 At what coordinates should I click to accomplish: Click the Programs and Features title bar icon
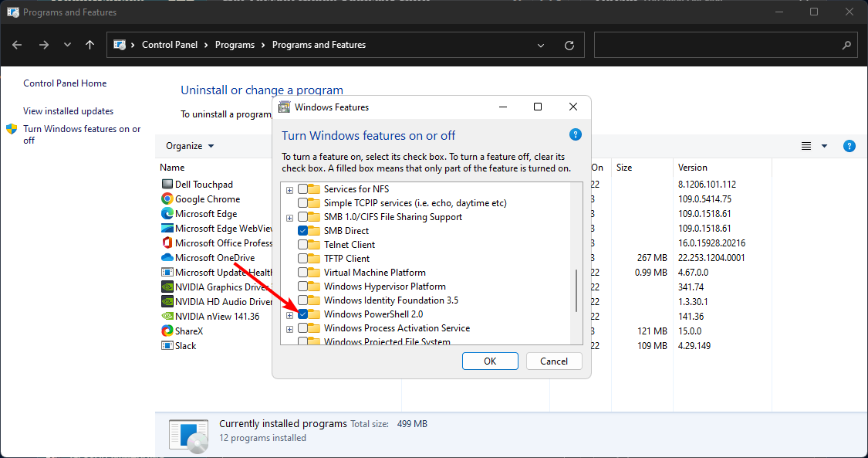(x=13, y=12)
